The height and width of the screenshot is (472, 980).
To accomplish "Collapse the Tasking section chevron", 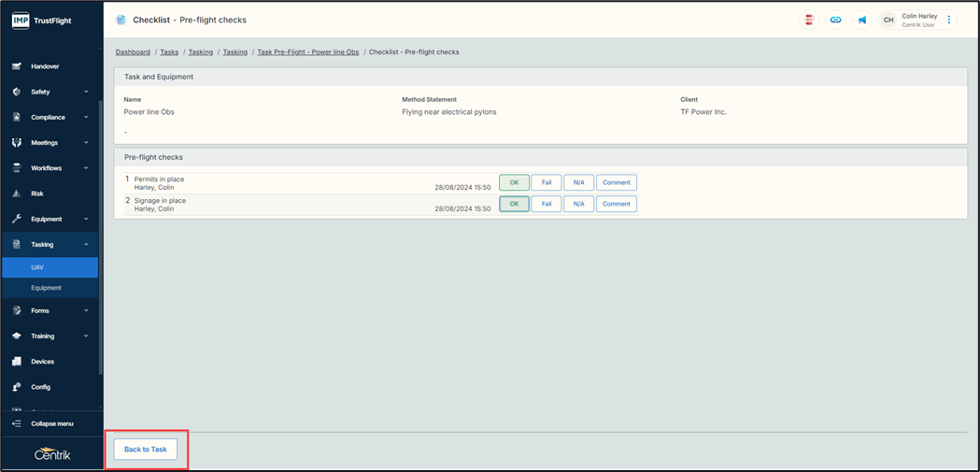I will (86, 245).
